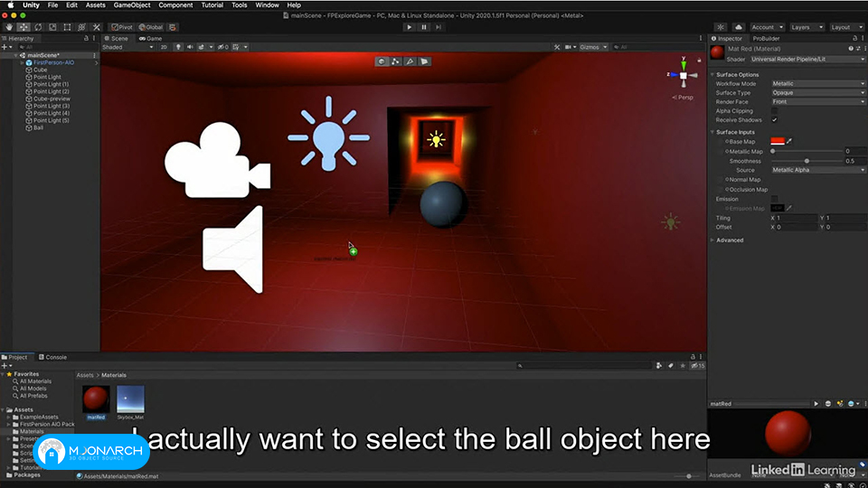Switch to the Game view tab
Image resolution: width=868 pixels, height=488 pixels.
tap(151, 39)
